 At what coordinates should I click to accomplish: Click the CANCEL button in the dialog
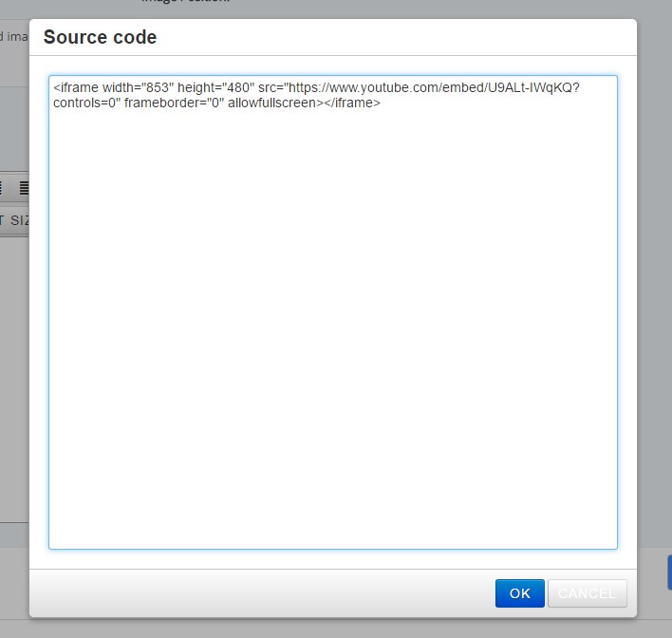pyautogui.click(x=587, y=593)
